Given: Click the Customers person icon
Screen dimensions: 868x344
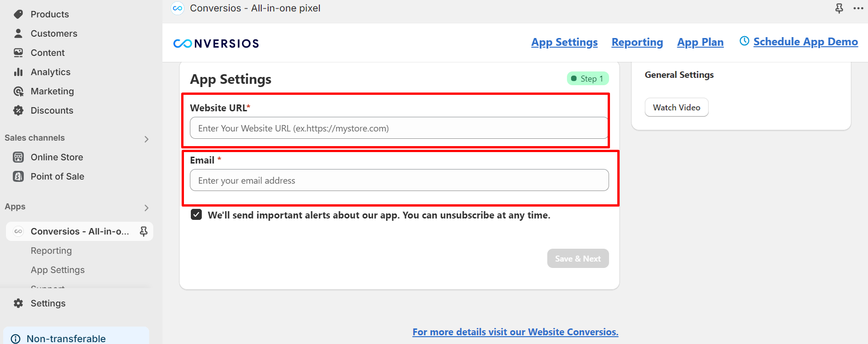Looking at the screenshot, I should [18, 33].
